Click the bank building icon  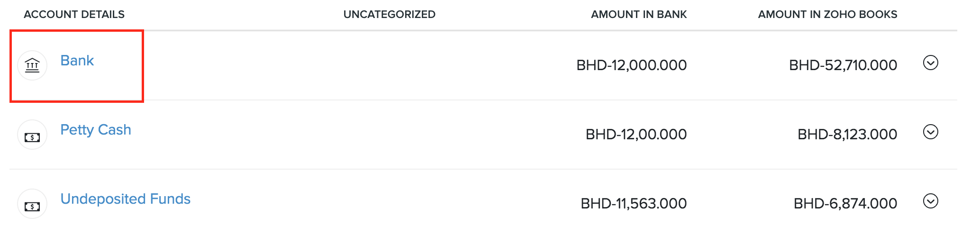32,65
